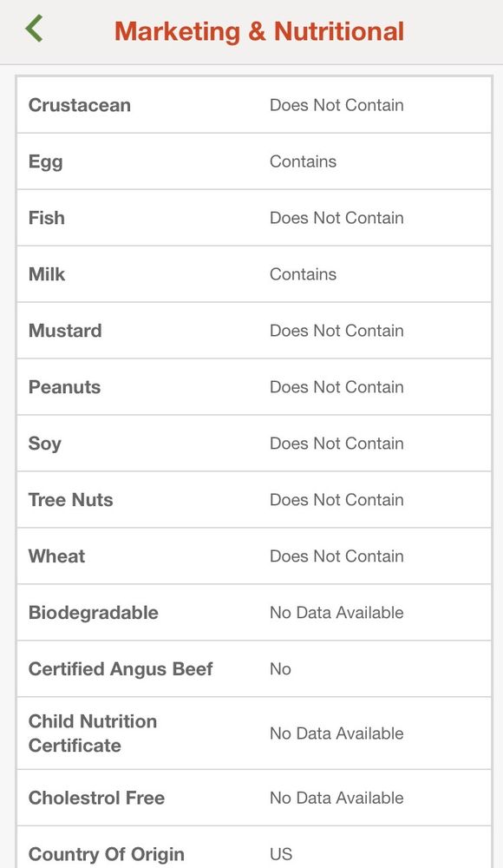
Task: Tap the Marketing & Nutritional page title
Action: coord(259,31)
